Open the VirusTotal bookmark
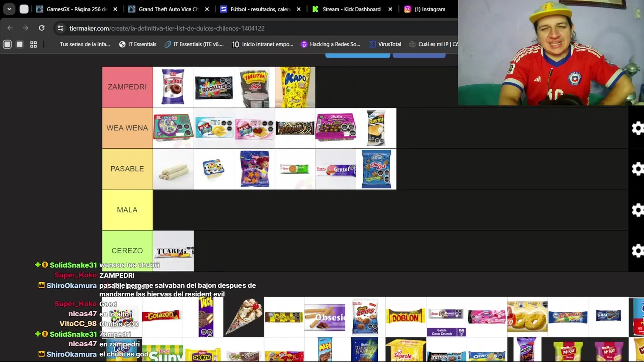Image resolution: width=644 pixels, height=362 pixels. 385,44
